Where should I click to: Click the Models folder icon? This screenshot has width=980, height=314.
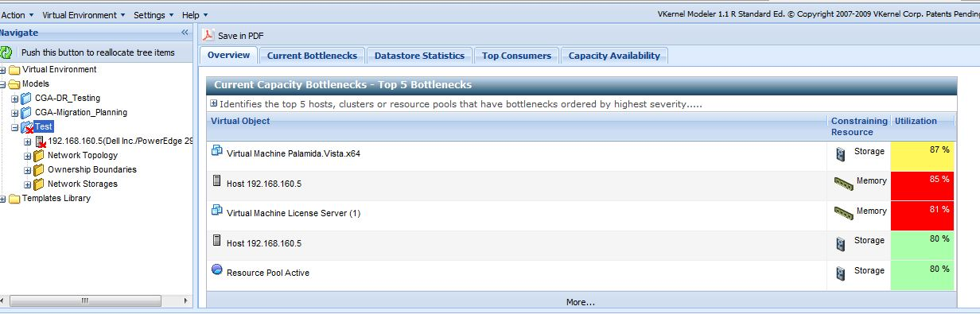pyautogui.click(x=14, y=84)
